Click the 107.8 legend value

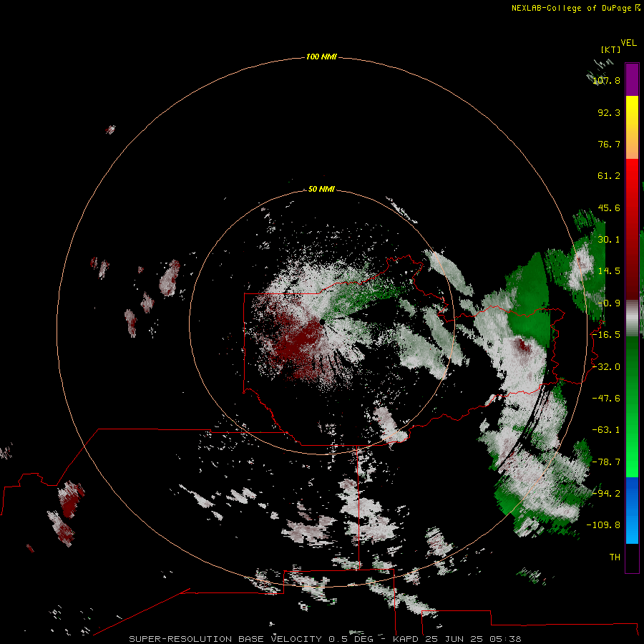(607, 80)
